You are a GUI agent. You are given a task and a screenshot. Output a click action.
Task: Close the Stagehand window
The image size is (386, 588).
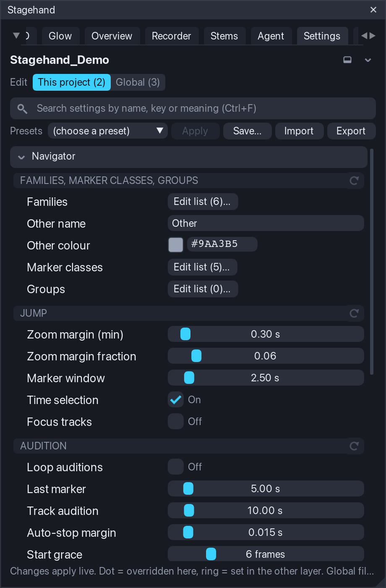pyautogui.click(x=373, y=10)
